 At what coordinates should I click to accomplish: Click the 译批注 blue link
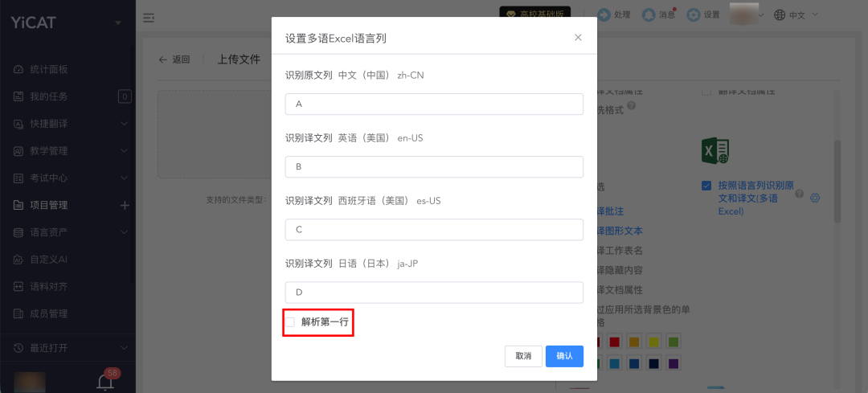click(x=609, y=211)
